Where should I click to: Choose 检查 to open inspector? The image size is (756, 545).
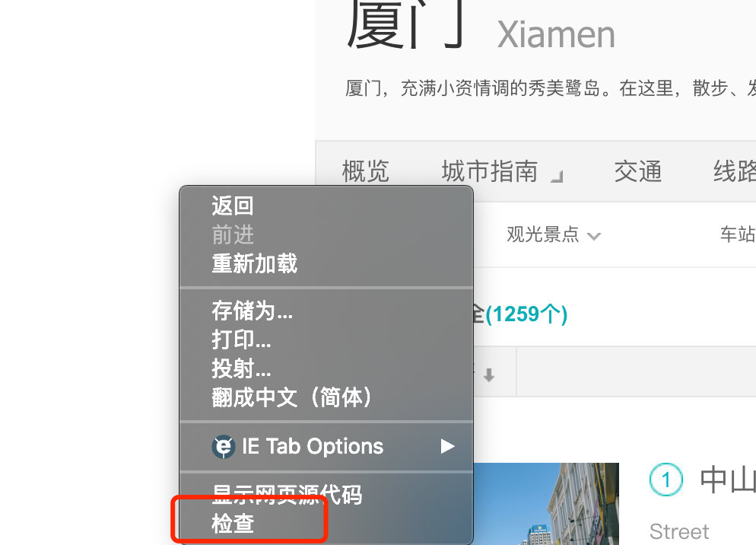coord(233,524)
